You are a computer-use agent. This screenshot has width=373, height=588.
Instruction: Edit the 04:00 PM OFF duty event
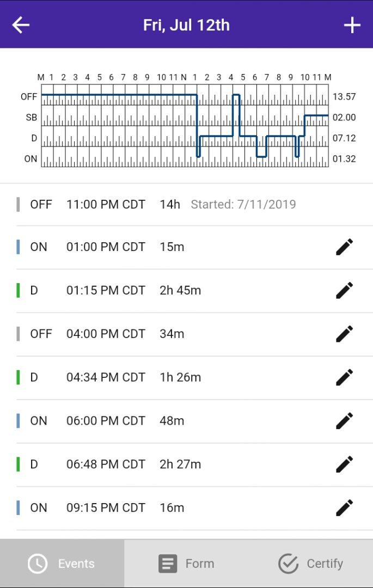click(345, 334)
